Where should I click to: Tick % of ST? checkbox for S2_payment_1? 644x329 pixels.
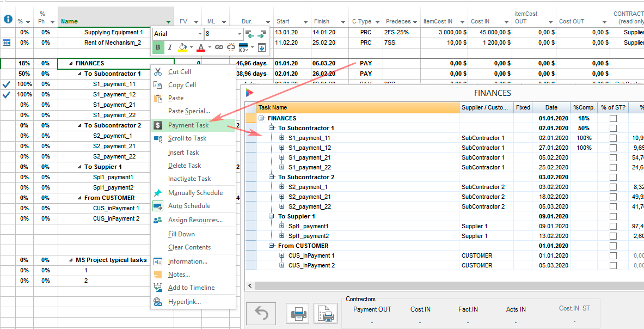coord(613,187)
